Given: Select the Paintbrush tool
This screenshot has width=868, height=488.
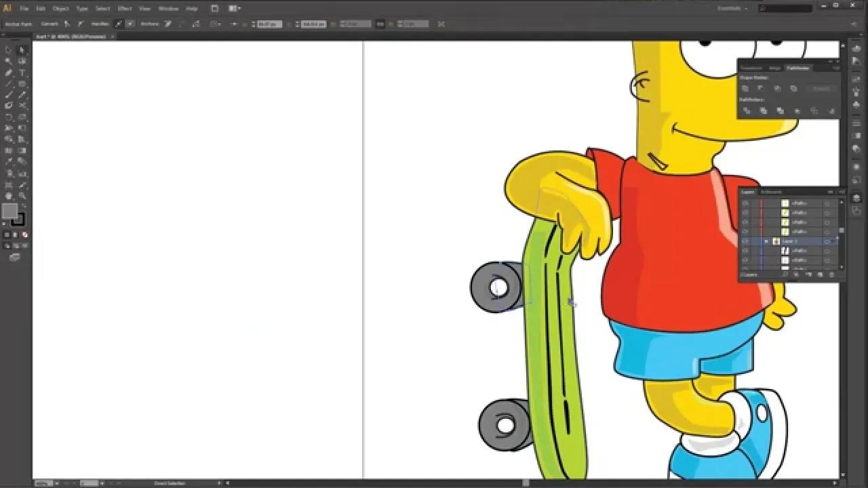Looking at the screenshot, I should 9,95.
